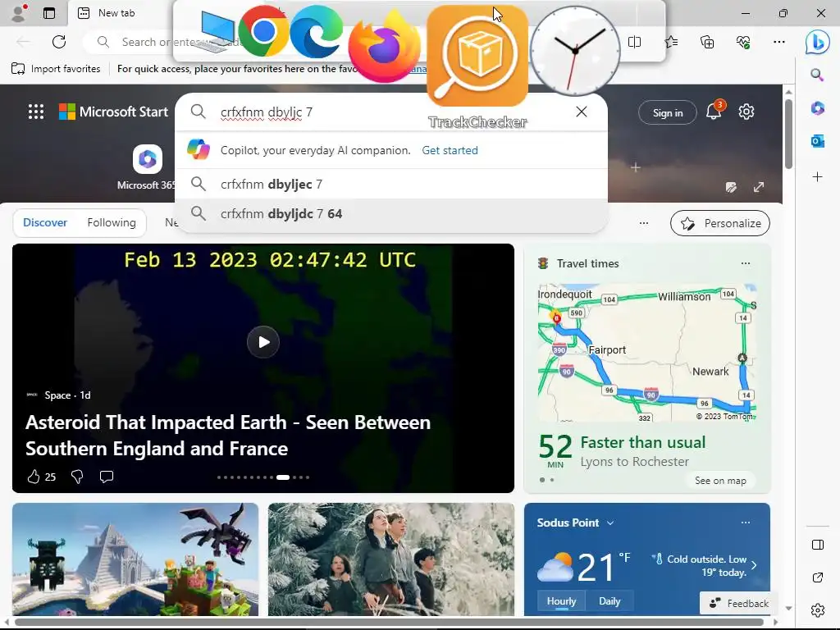Click in the Microsoft Start search field
The image size is (840, 630).
[x=391, y=112]
